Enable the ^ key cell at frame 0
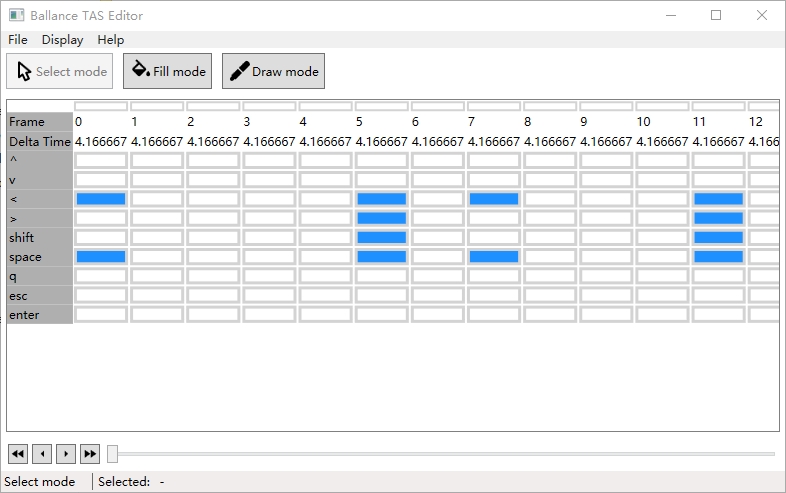786x493 pixels. pyautogui.click(x=101, y=160)
